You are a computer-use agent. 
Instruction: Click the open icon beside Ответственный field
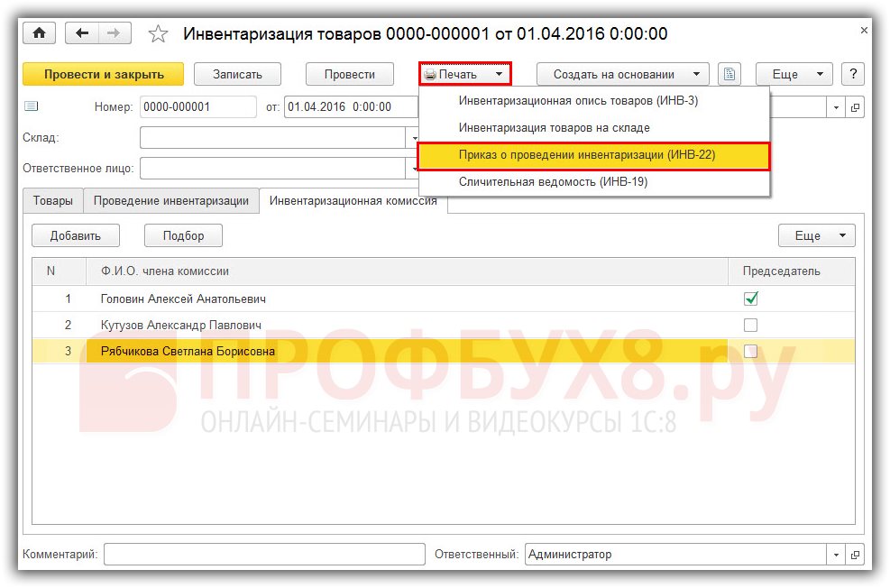pyautogui.click(x=855, y=555)
